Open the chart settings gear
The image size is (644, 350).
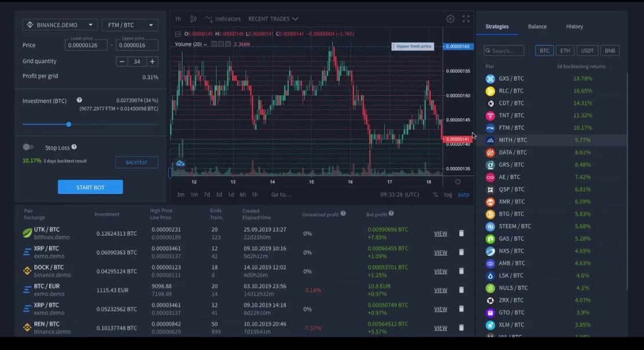point(450,19)
